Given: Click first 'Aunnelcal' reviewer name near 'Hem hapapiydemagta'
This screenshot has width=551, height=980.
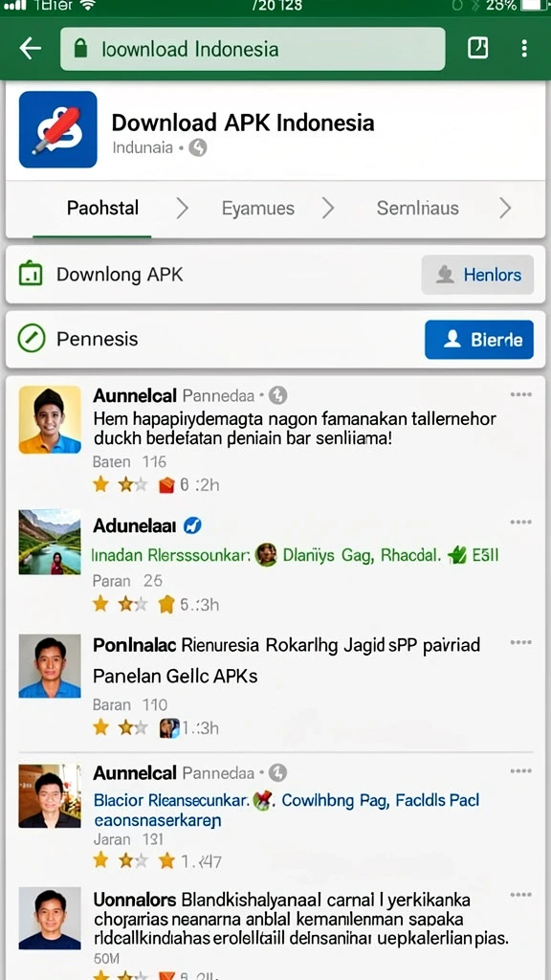Looking at the screenshot, I should [x=135, y=395].
